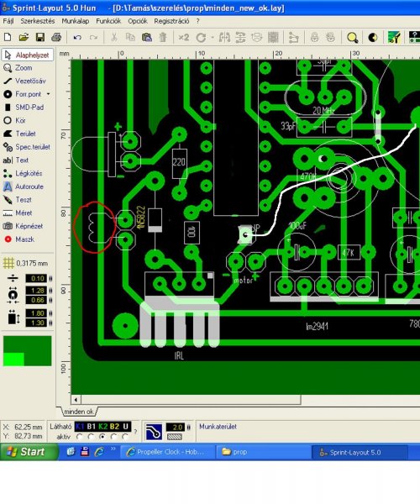This screenshot has height=504, width=420.
Task: Select the Zoom magnifier tool
Action: pos(18,68)
